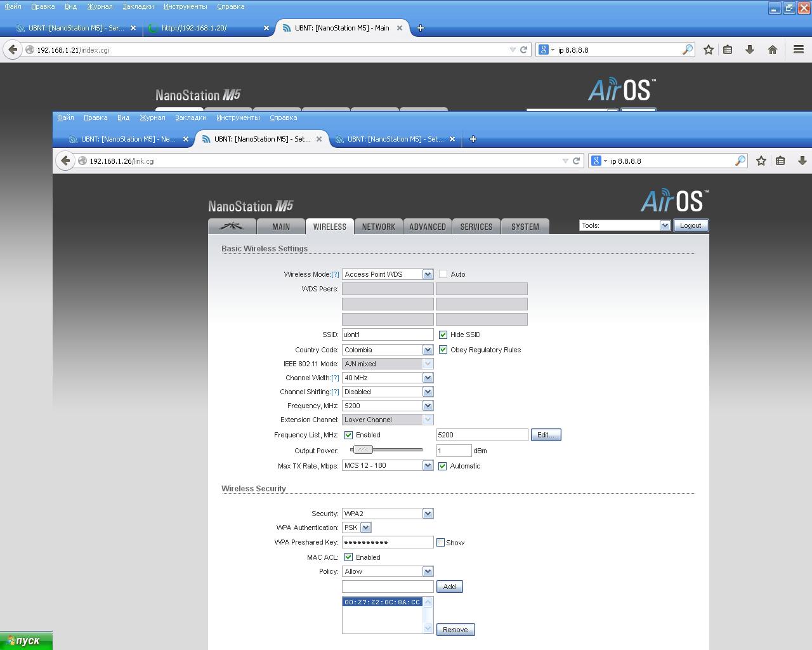Screen dimensions: 812x650
Task: Reload the 192.168.1.26 page
Action: pos(576,161)
